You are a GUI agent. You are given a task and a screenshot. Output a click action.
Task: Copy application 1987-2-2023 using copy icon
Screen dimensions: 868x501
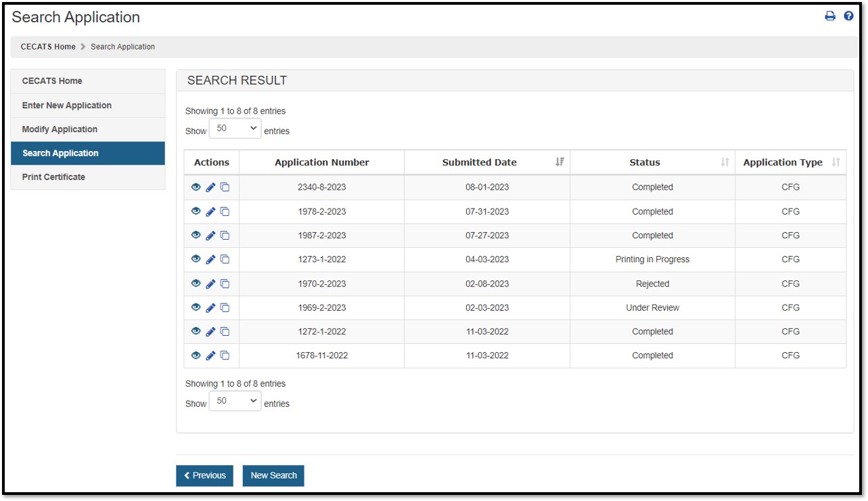(x=225, y=236)
